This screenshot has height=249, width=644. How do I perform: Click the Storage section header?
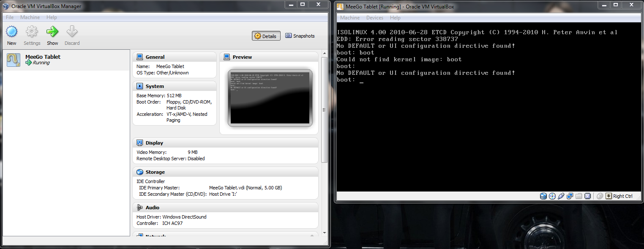click(x=226, y=172)
